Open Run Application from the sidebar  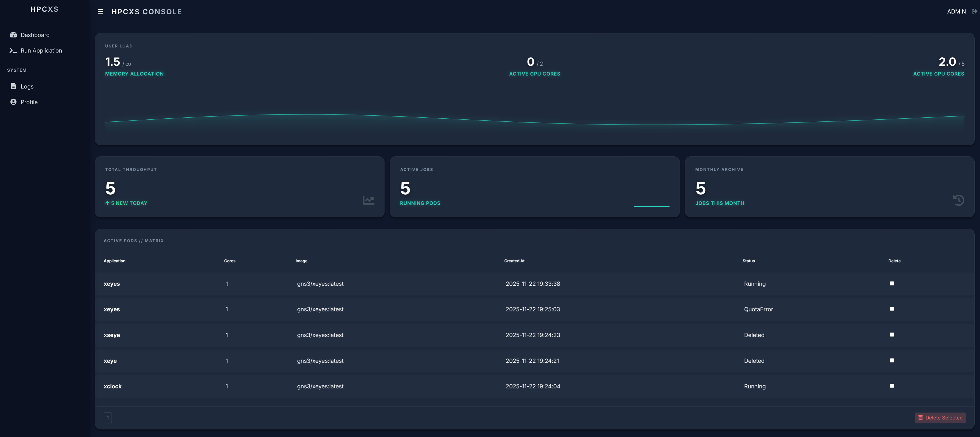(x=41, y=50)
